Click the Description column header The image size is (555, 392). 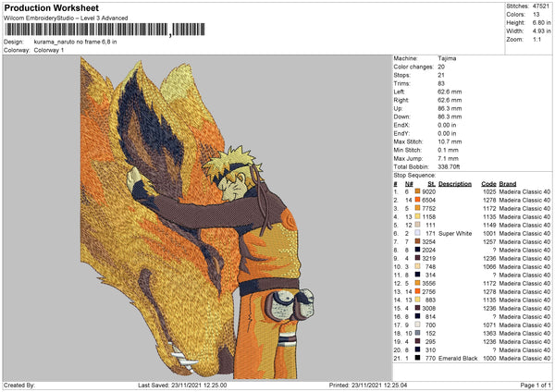click(x=455, y=184)
